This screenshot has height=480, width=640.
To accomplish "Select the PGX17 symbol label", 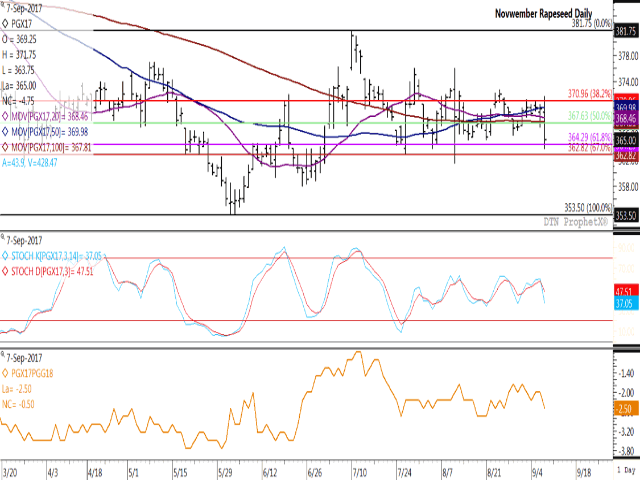I will coord(21,24).
